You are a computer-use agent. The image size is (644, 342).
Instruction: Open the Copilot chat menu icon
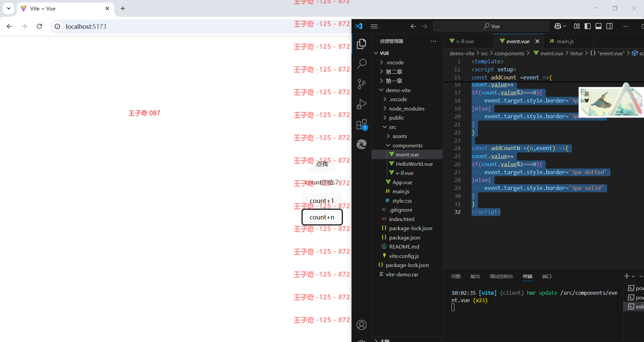pyautogui.click(x=558, y=26)
